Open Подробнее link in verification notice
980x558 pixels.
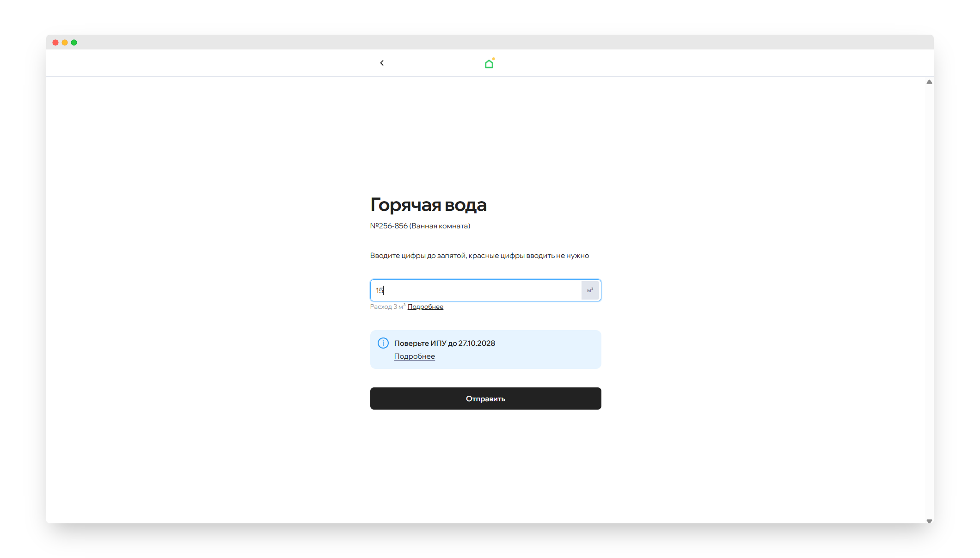[x=414, y=356]
